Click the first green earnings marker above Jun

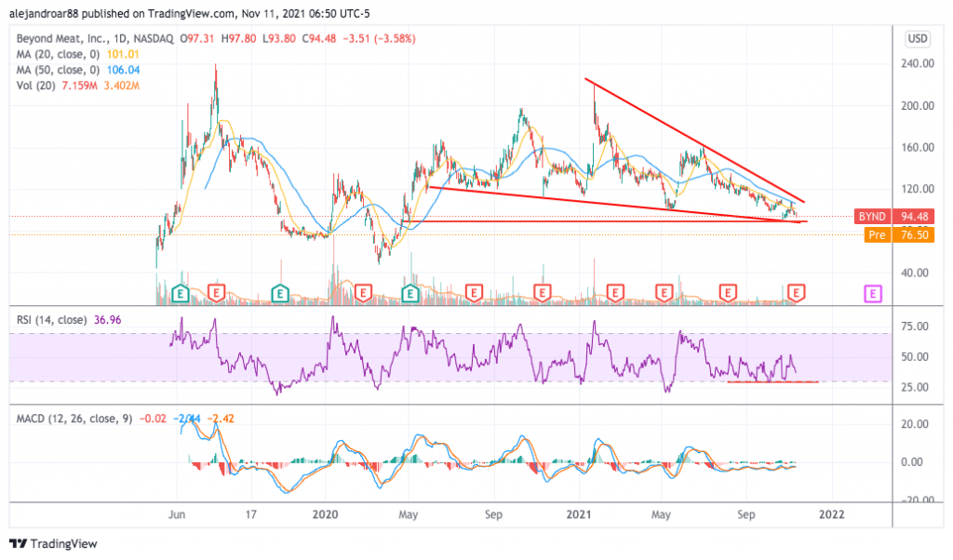[180, 294]
